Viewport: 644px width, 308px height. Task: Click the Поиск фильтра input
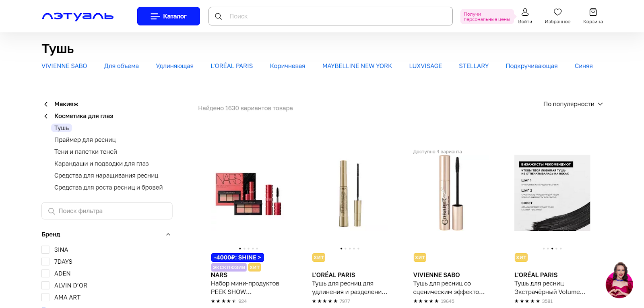click(x=107, y=211)
